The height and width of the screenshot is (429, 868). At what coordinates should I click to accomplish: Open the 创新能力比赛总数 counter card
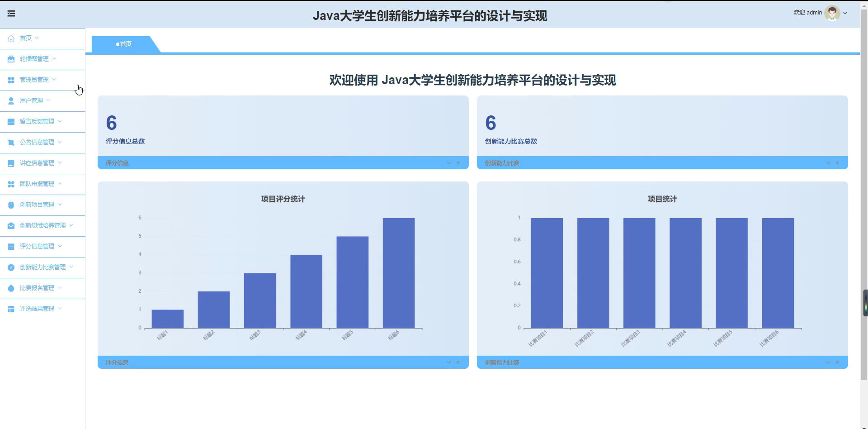coord(662,127)
